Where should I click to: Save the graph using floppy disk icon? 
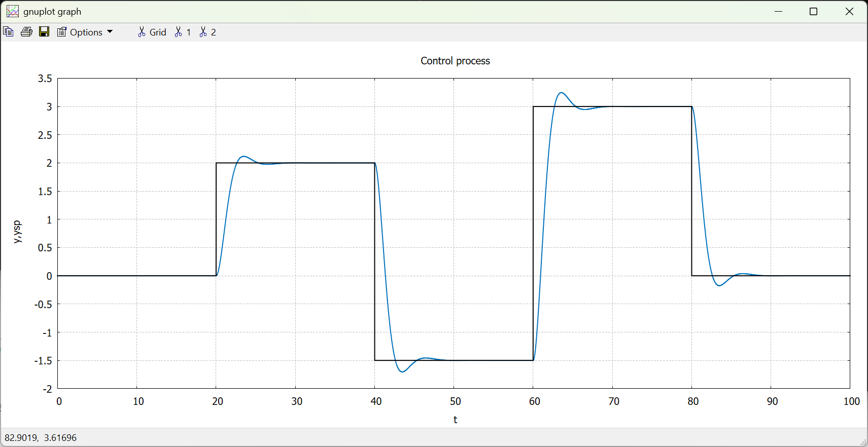[x=44, y=32]
